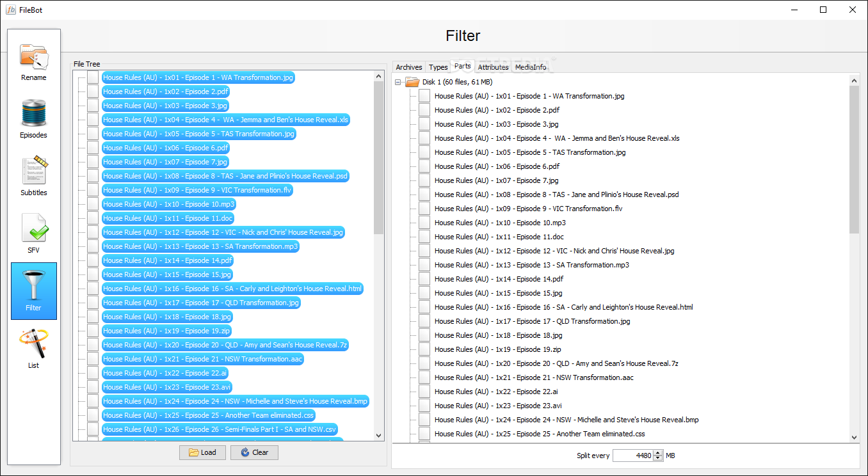The image size is (868, 476).
Task: Decrease the Split every value
Action: (x=658, y=458)
